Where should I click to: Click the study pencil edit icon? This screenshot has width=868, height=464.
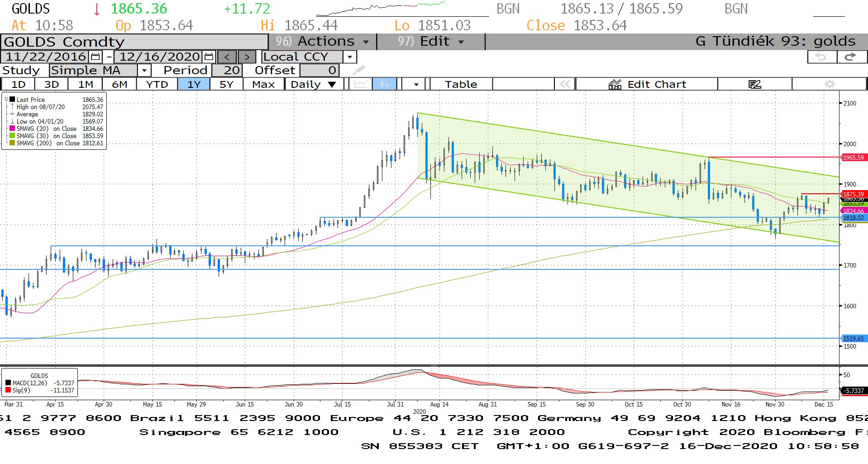tap(358, 70)
